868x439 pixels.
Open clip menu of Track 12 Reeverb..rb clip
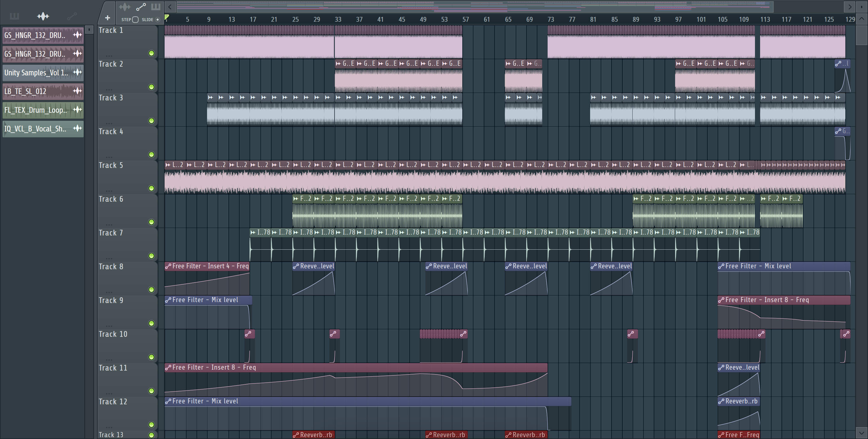click(721, 401)
